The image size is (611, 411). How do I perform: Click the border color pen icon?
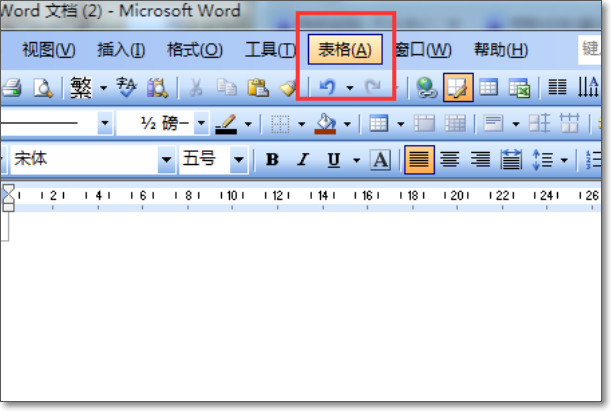[226, 124]
